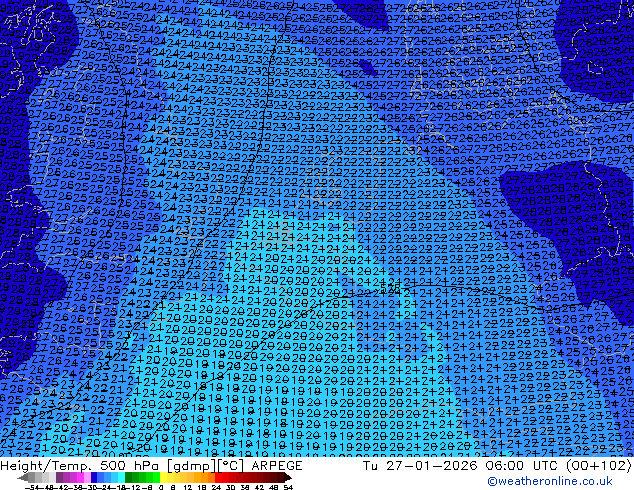634x490 pixels.
Task: Select the bright red swatch in the legend
Action: [x=218, y=477]
